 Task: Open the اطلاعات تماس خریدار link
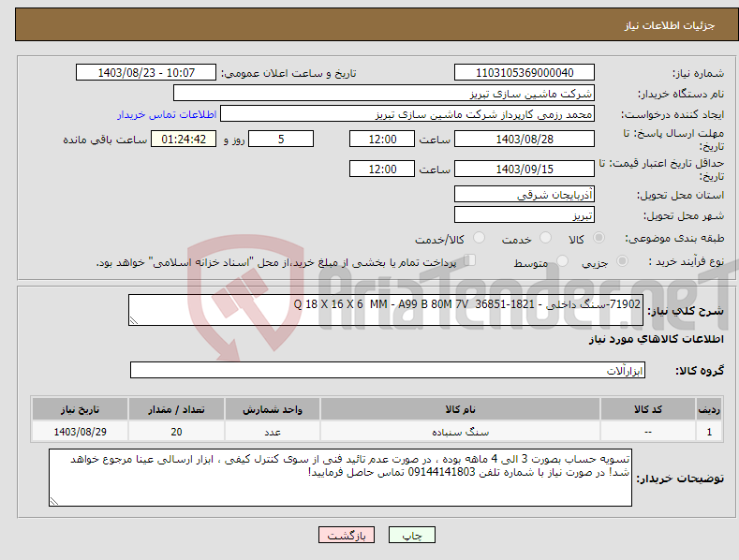pos(167,114)
